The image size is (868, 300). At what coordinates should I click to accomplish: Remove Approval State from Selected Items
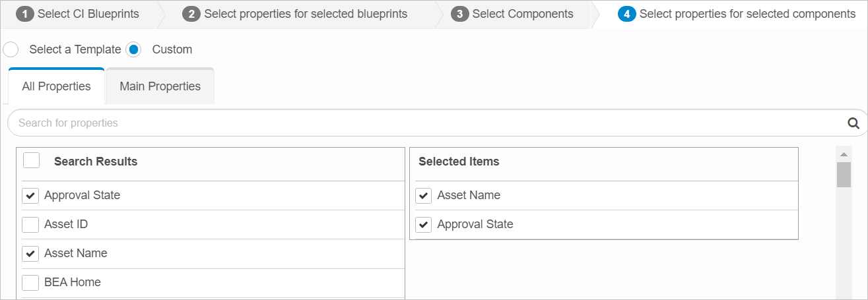click(424, 225)
